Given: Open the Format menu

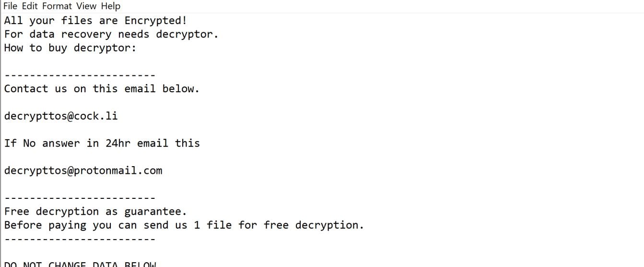Looking at the screenshot, I should [x=57, y=6].
